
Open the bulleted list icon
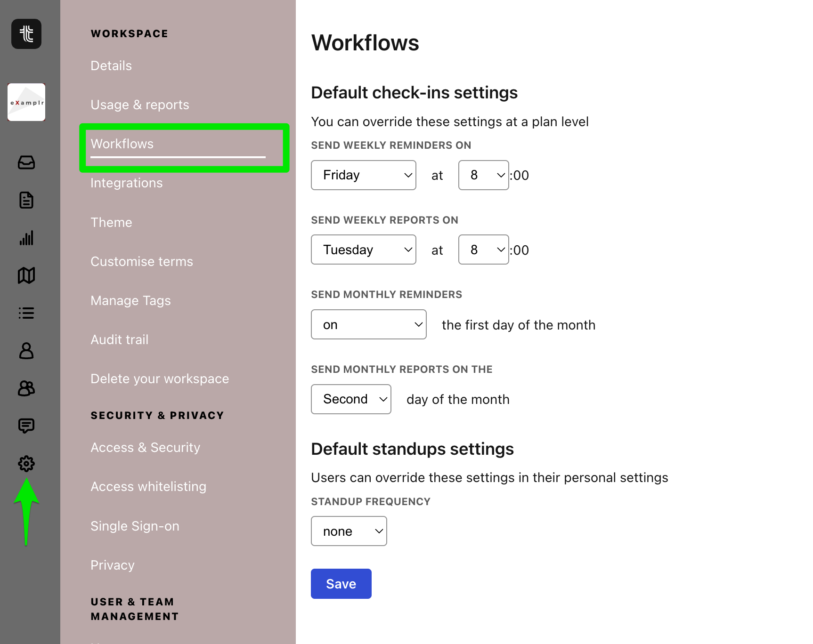click(26, 313)
